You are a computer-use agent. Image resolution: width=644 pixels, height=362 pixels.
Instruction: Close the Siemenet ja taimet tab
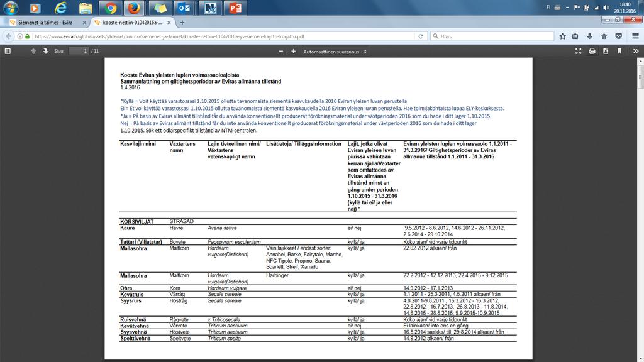tap(85, 23)
